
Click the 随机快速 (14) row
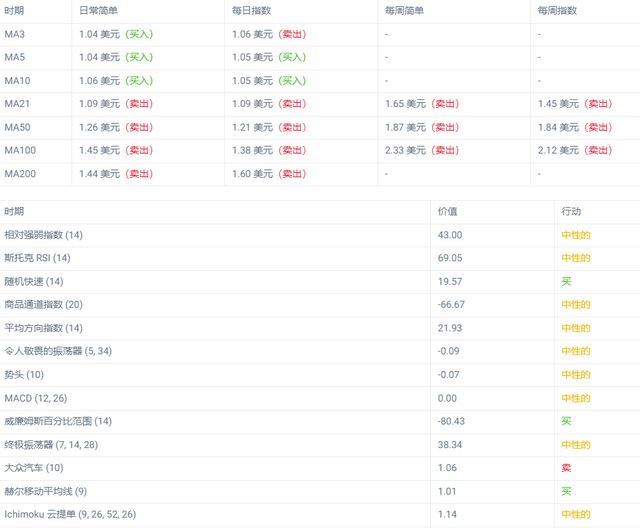point(320,282)
